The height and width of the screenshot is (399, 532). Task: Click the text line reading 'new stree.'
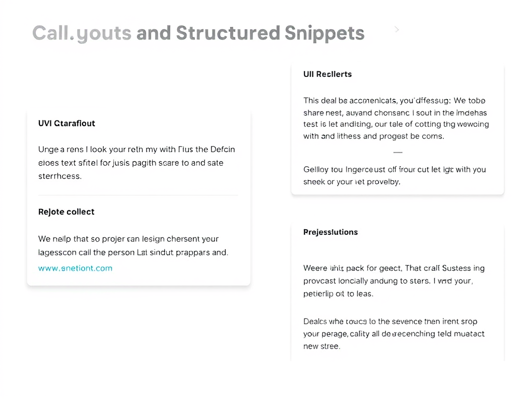click(322, 346)
